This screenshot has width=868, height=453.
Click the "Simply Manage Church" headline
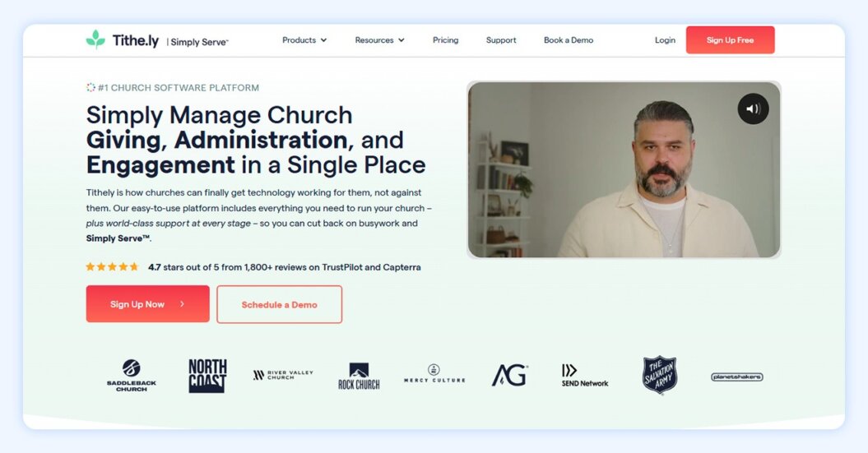tap(219, 115)
